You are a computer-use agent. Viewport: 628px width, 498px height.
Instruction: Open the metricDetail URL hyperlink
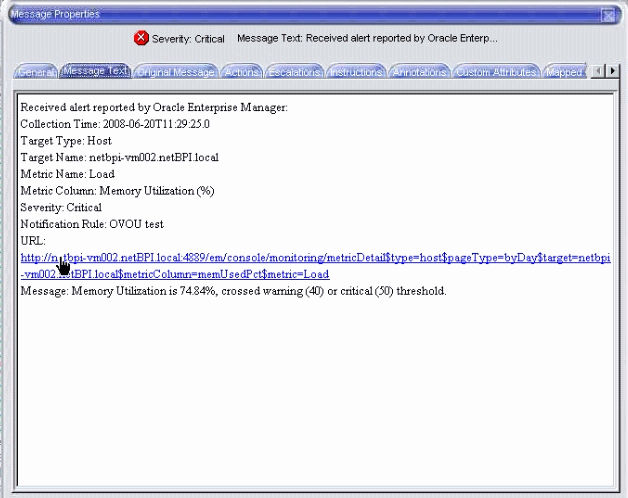point(316,266)
